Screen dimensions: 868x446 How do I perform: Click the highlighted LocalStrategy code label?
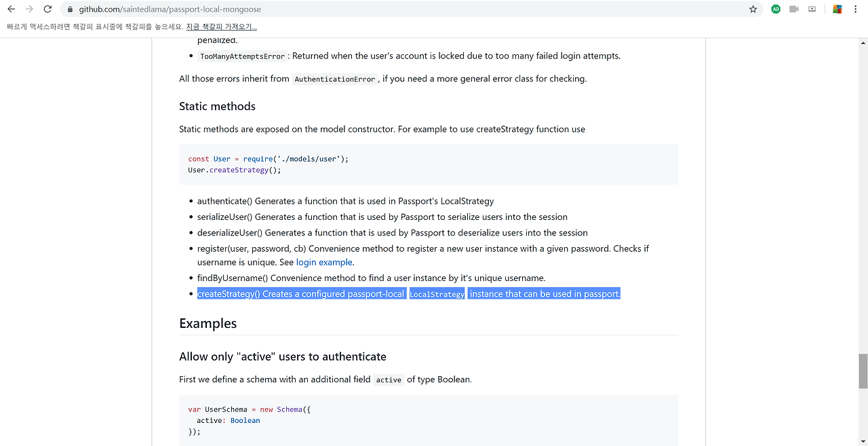click(437, 294)
